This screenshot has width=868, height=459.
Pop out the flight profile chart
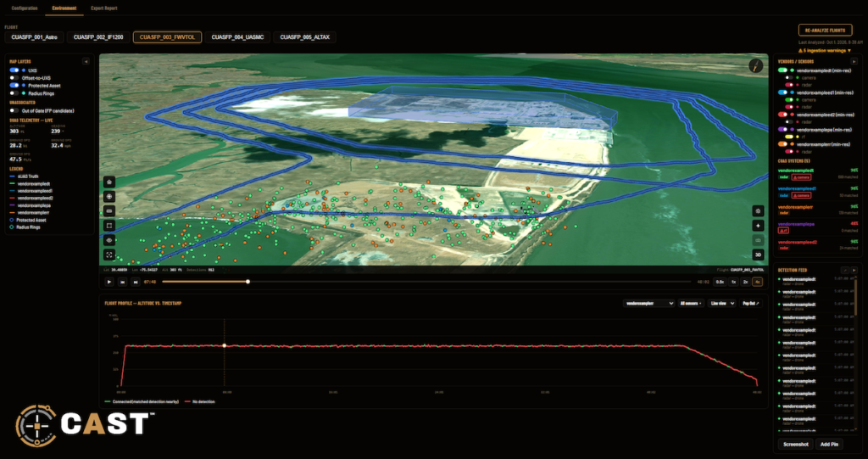[751, 303]
